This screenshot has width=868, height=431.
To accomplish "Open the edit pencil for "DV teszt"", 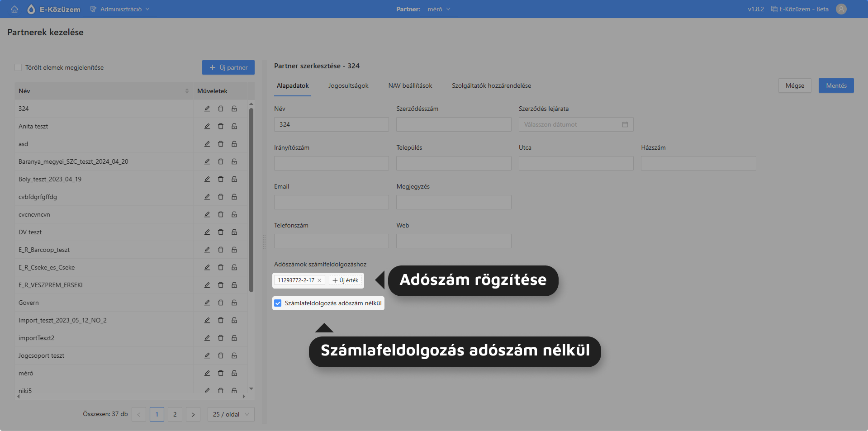I will pyautogui.click(x=207, y=232).
